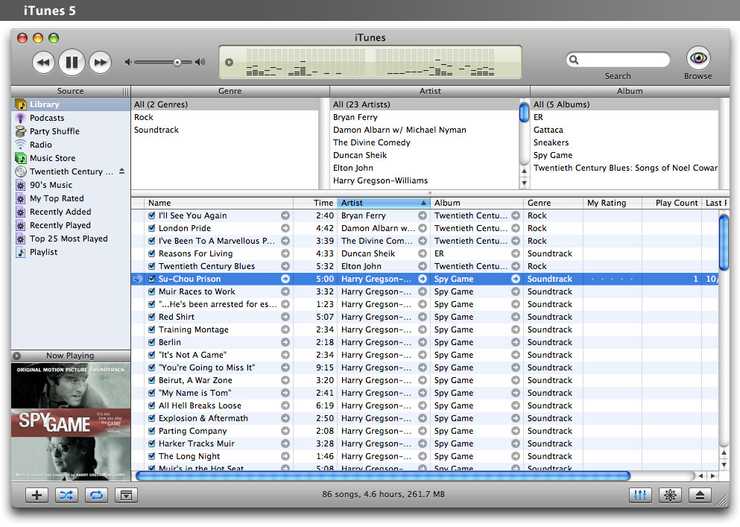This screenshot has height=527, width=740.
Task: Click the song list vertical scrollbar thumb
Action: click(x=723, y=242)
